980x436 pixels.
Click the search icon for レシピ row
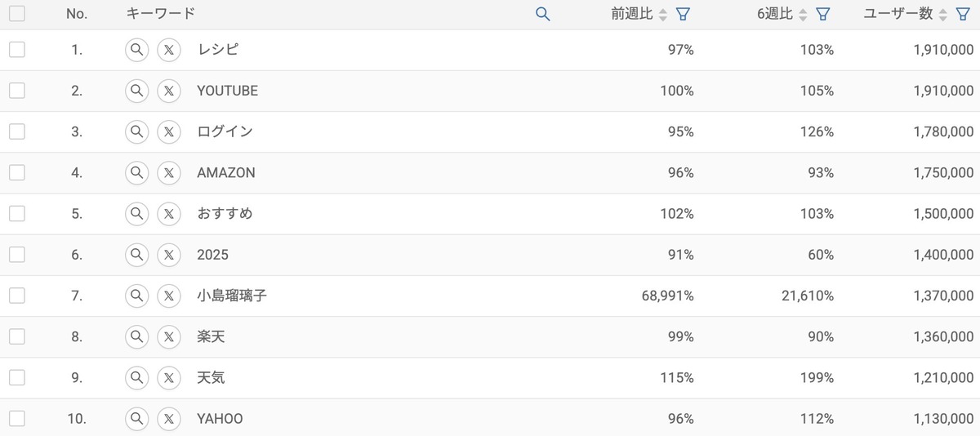point(136,50)
